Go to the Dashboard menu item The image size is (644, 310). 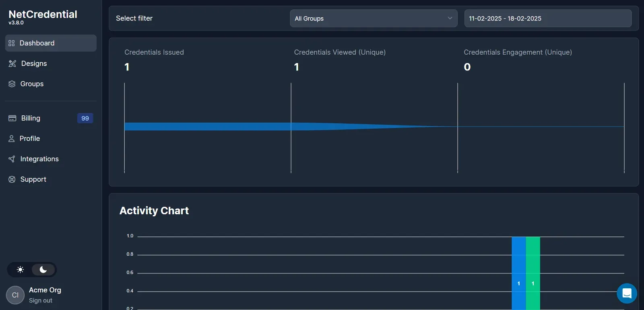click(51, 43)
